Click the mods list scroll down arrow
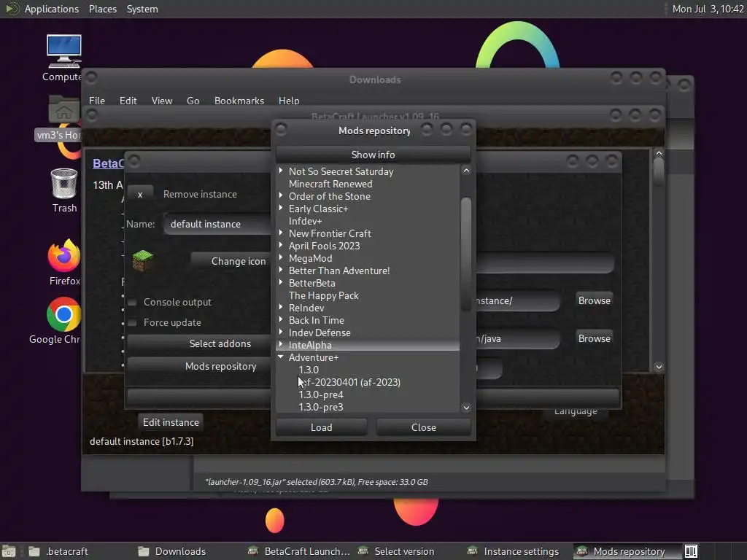Image resolution: width=747 pixels, height=560 pixels. 466,408
